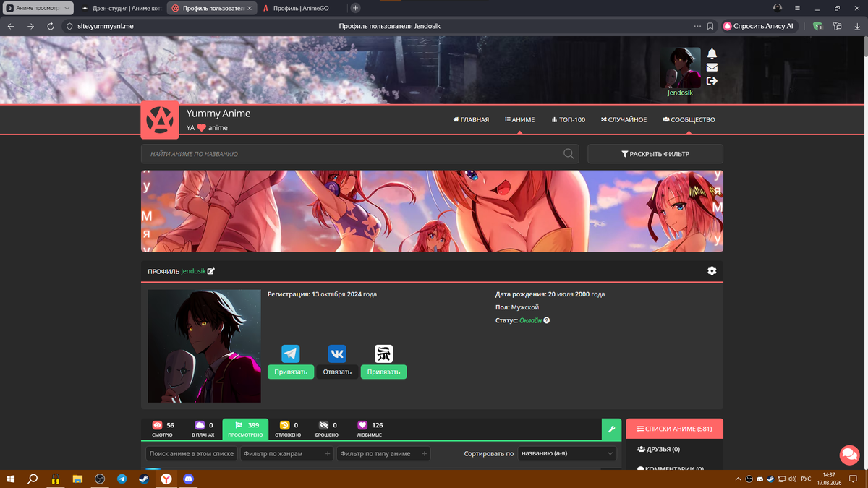Select the ПРОСМОТРЕНО list tab
The image size is (868, 488).
(245, 429)
